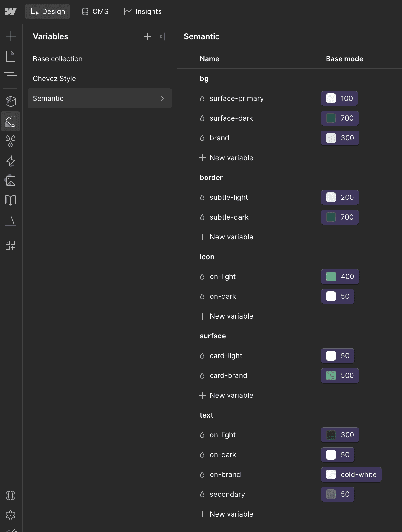Viewport: 402px width, 532px height.
Task: Switch to the Design tab
Action: 48,11
